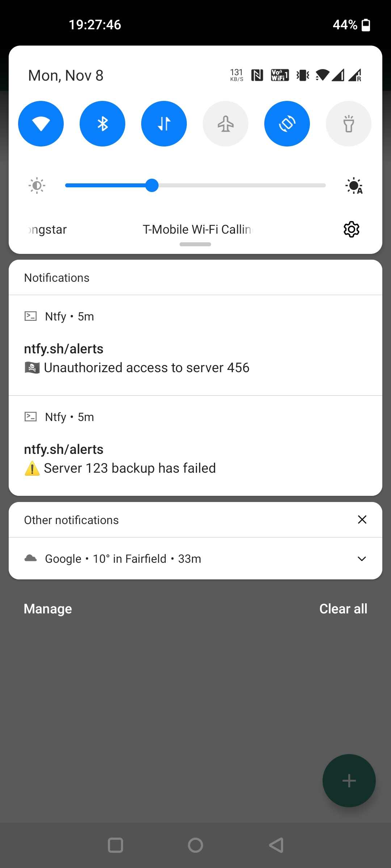391x868 pixels.
Task: Enable airplane mode tile
Action: pyautogui.click(x=226, y=124)
